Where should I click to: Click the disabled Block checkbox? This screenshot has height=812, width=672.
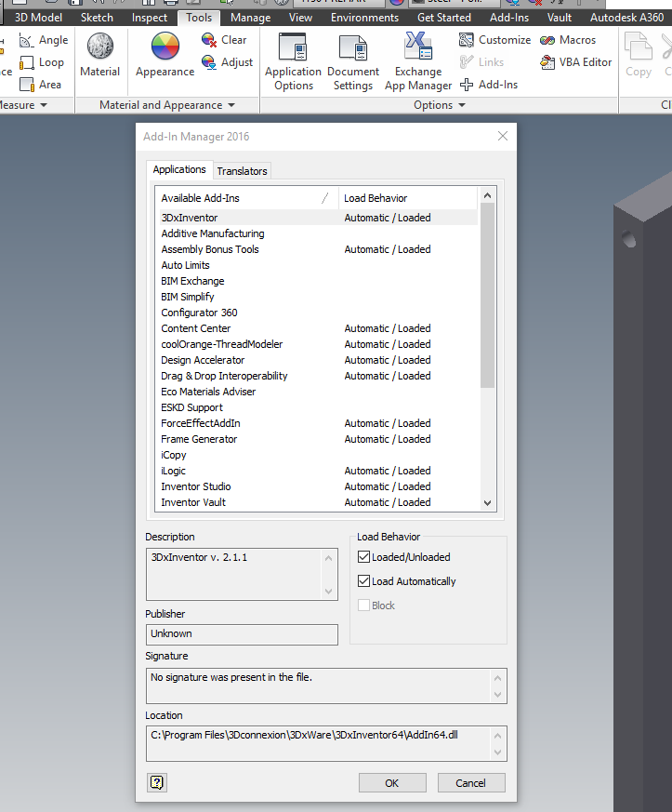click(363, 605)
